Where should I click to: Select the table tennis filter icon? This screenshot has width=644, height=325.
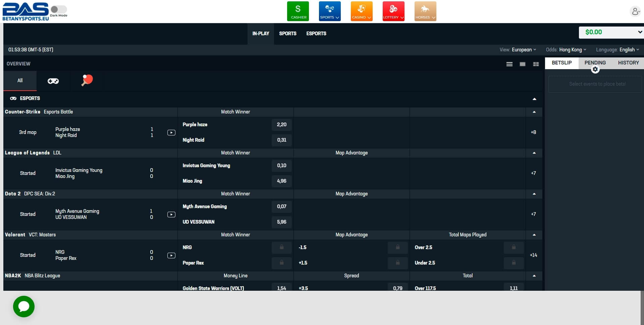(87, 81)
